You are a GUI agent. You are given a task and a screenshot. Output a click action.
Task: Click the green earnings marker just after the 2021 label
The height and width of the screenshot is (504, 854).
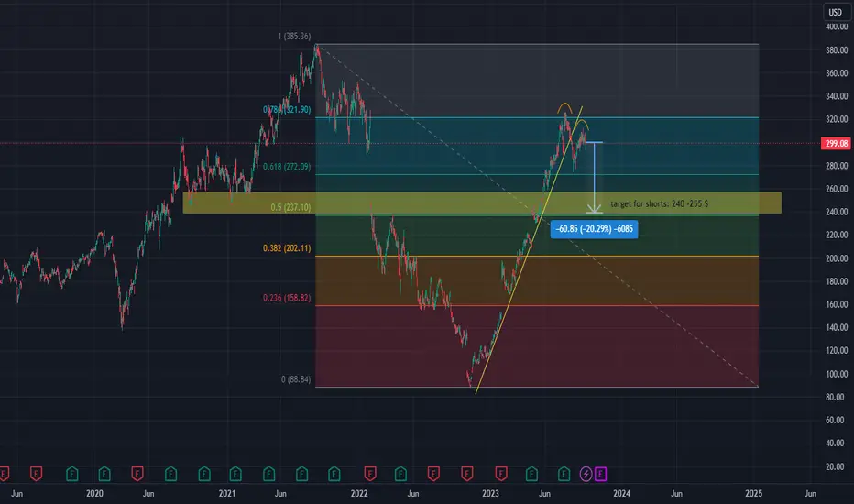click(235, 474)
